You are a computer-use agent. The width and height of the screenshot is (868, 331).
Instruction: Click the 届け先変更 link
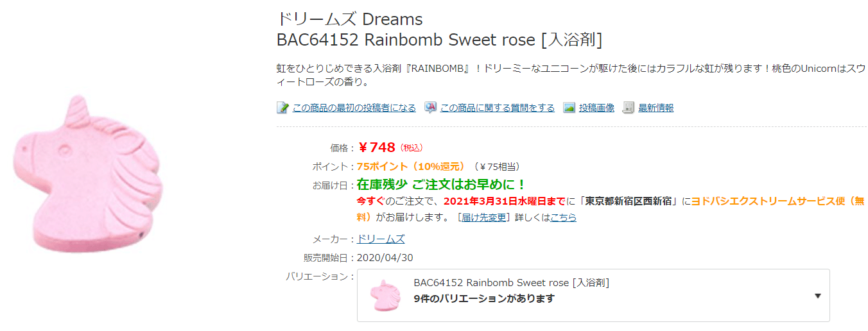pyautogui.click(x=484, y=217)
